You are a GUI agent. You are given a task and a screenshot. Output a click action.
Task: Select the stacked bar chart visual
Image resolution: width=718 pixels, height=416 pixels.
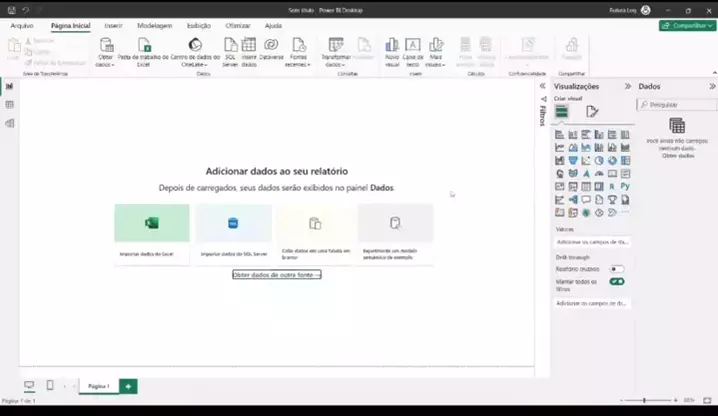point(560,134)
